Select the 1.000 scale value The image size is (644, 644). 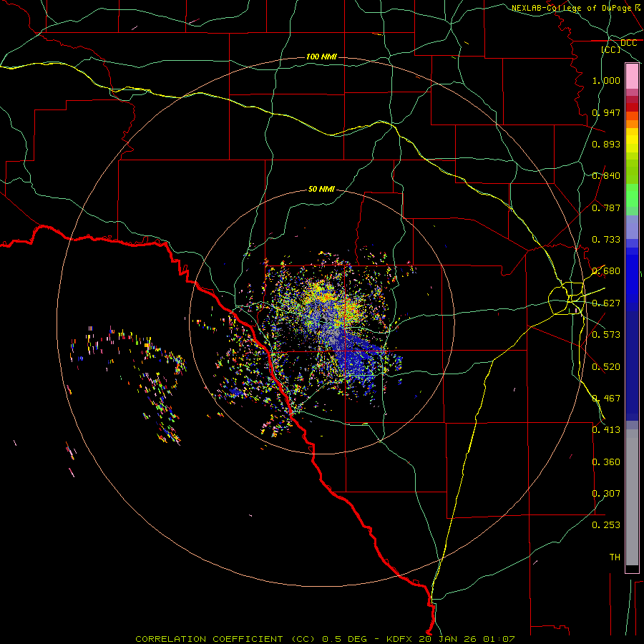(606, 80)
